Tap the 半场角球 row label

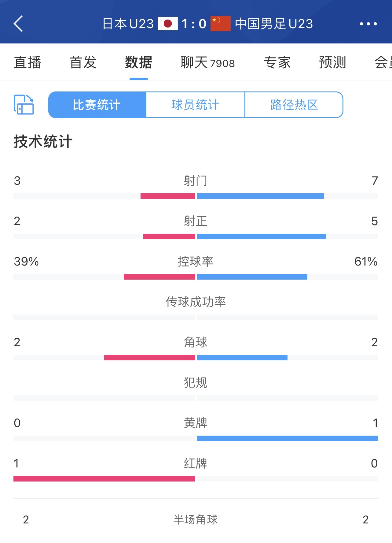pos(196,519)
